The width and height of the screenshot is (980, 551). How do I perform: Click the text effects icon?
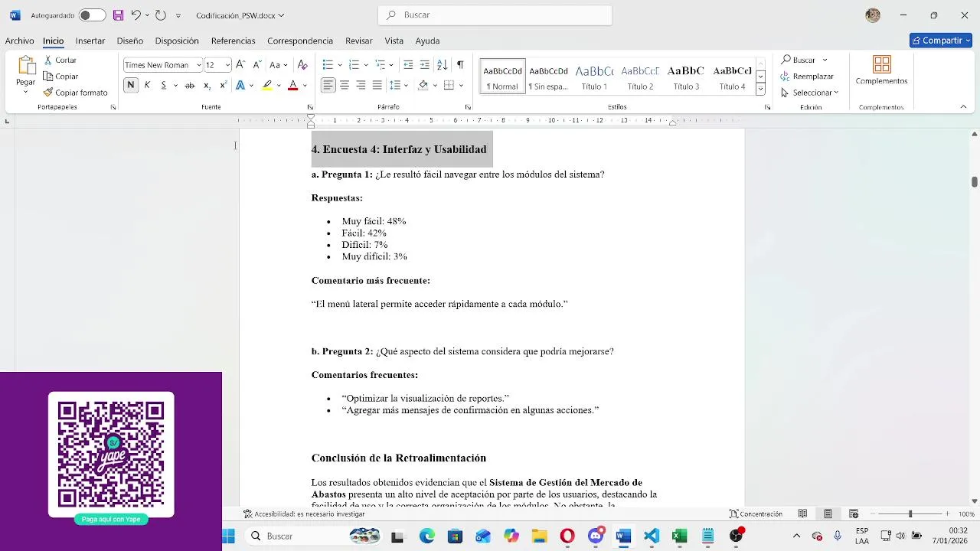[x=240, y=85]
